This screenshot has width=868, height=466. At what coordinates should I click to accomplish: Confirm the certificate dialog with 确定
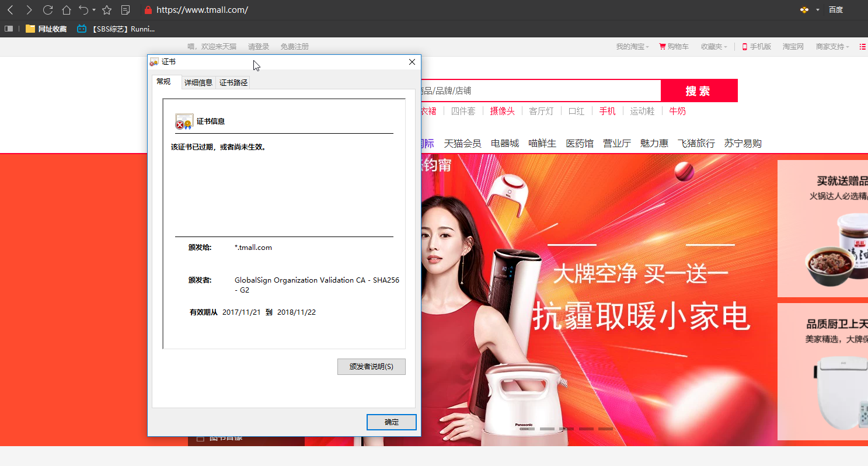(392, 422)
